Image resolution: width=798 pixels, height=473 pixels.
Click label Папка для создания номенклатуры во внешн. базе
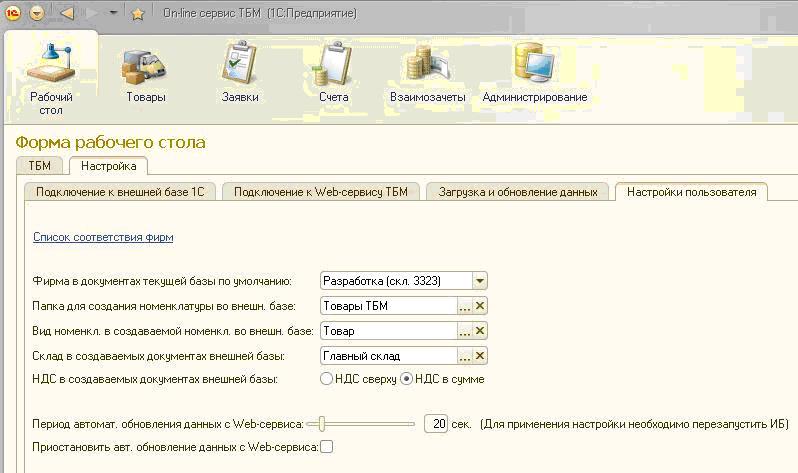click(164, 306)
